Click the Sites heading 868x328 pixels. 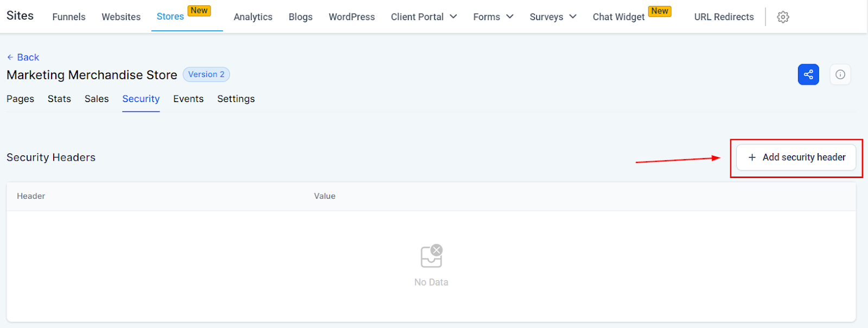[20, 16]
